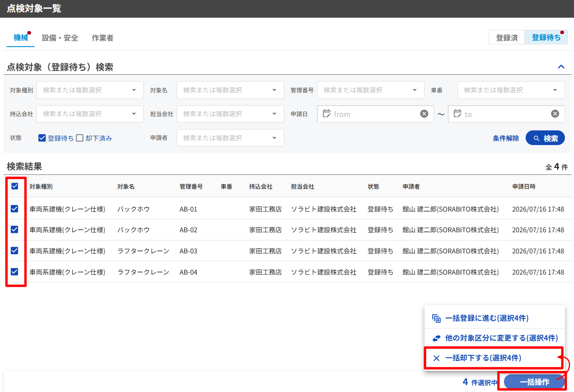Screen dimensions: 574x392
Task: Click the AB-01 management number cell
Action: 188,209
